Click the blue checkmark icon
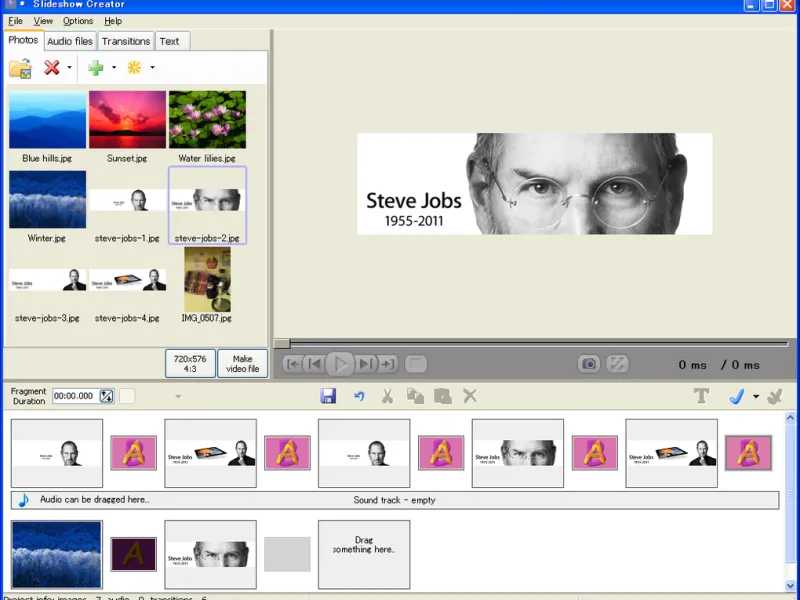This screenshot has height=600, width=800. [737, 396]
